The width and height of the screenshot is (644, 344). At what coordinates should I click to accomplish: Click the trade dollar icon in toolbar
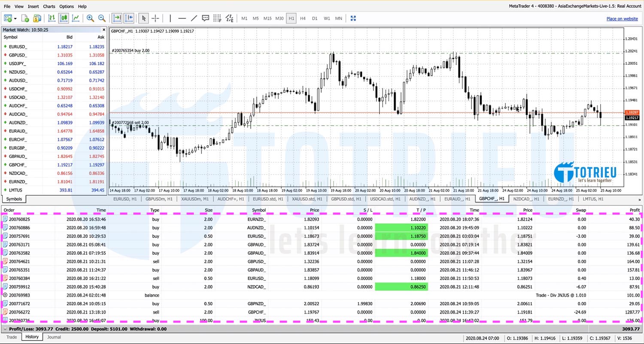(37, 18)
